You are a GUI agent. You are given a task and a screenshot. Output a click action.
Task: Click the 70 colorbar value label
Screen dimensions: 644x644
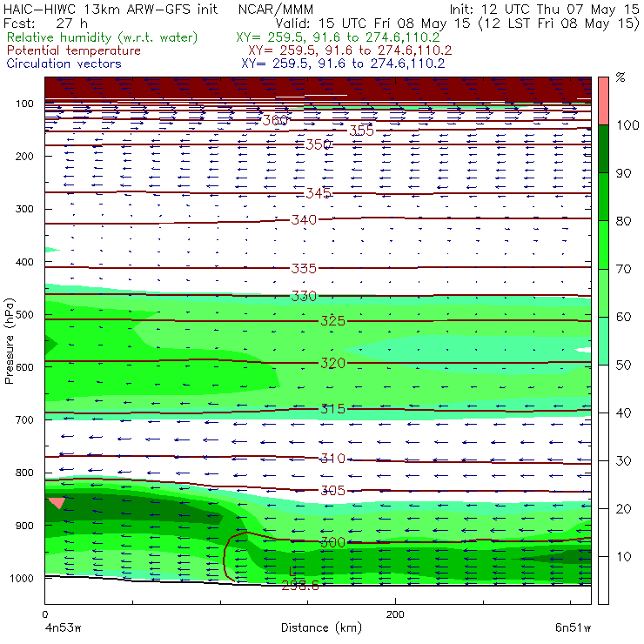tap(623, 269)
